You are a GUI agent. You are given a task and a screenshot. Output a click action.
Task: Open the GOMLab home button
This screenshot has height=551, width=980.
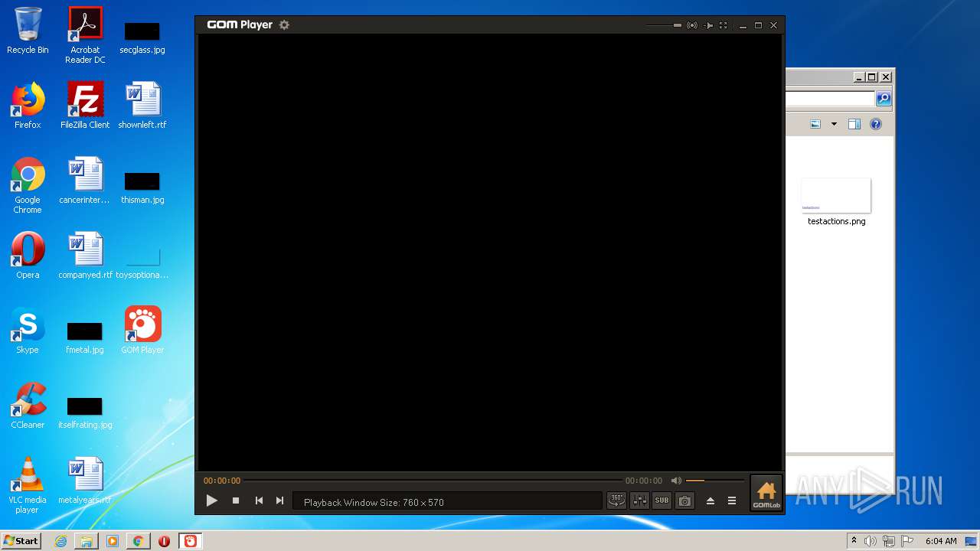(766, 493)
